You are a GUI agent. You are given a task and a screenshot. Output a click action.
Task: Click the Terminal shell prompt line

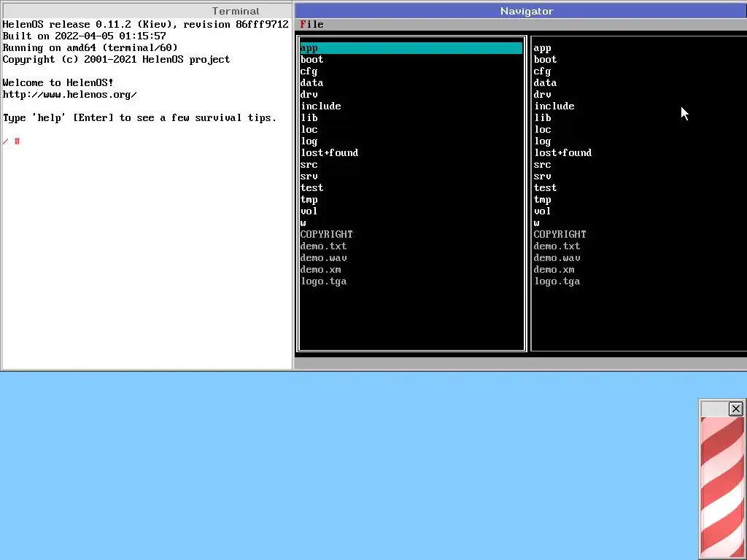click(x=12, y=141)
